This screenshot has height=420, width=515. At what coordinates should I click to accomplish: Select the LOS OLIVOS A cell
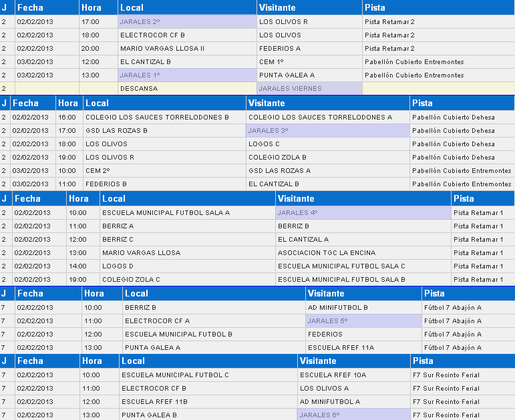(x=354, y=389)
